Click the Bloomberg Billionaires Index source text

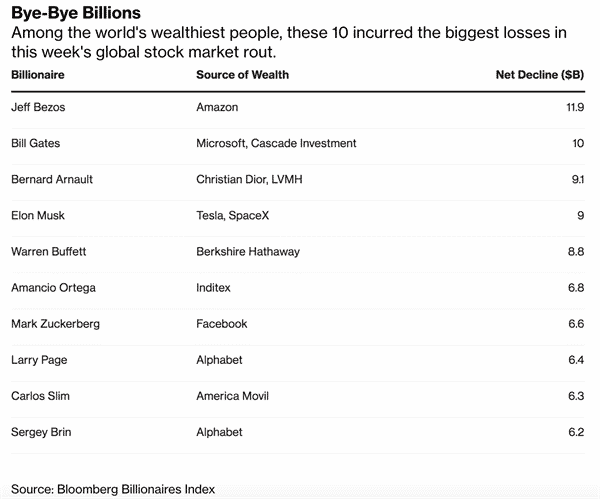point(136,489)
